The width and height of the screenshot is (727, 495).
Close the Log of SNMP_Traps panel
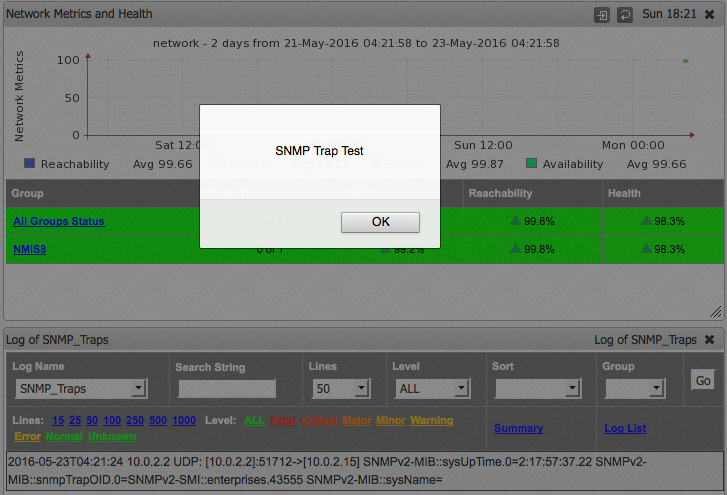coord(710,340)
